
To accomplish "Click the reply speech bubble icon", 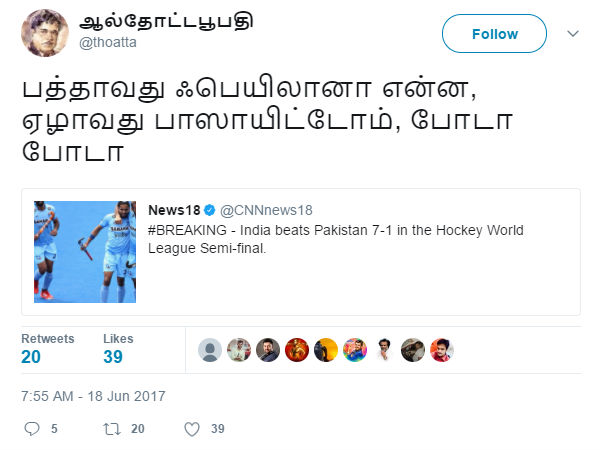I will pos(32,429).
